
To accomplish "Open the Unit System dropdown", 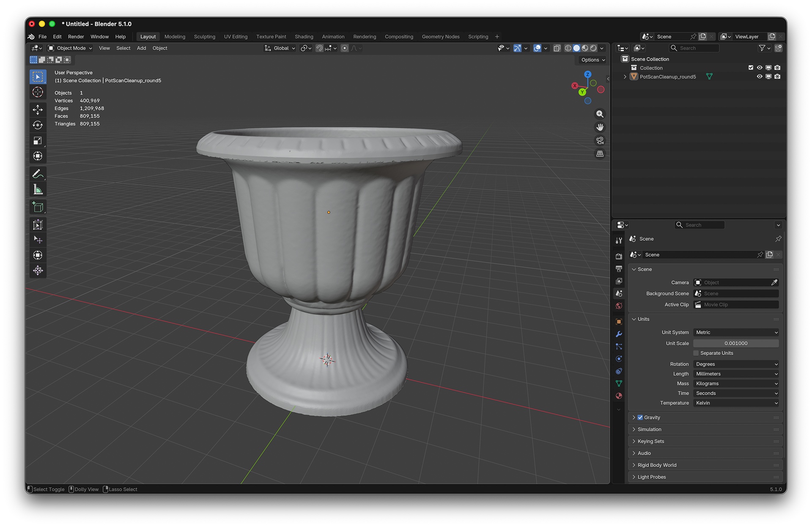I will (736, 333).
